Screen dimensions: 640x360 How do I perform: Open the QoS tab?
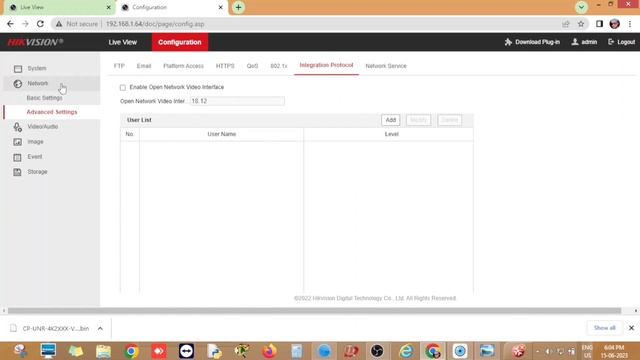[x=252, y=66]
